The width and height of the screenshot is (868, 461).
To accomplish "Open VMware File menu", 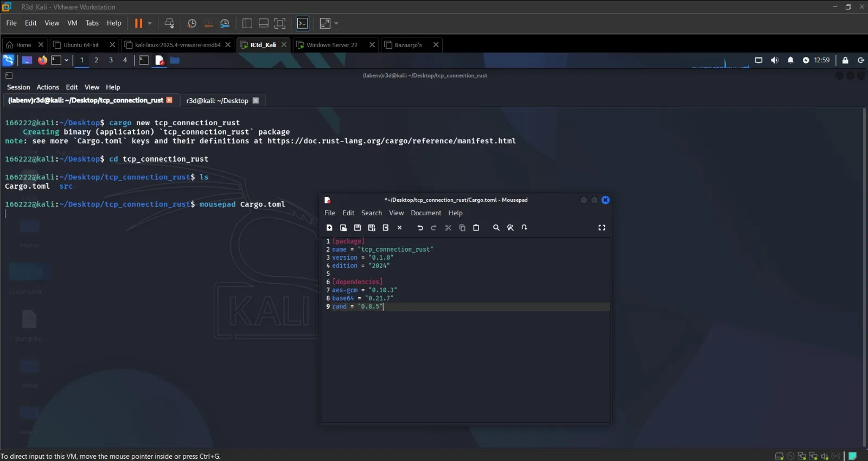I will [11, 23].
